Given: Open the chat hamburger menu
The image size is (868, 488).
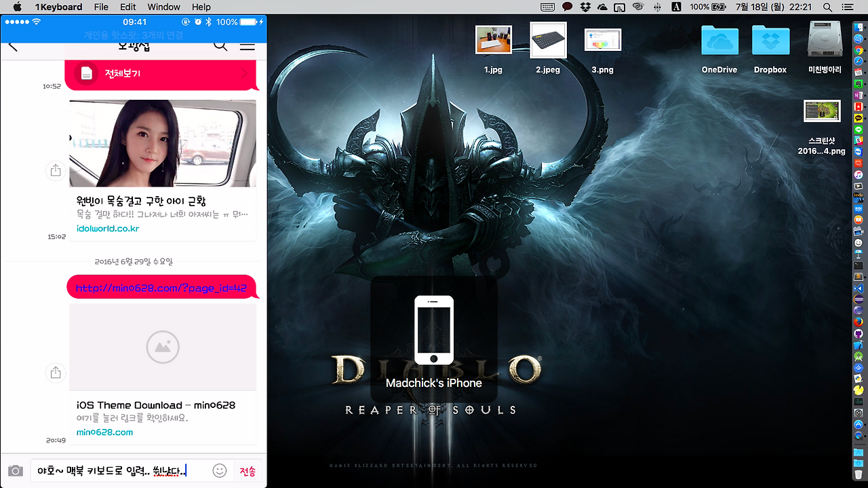Looking at the screenshot, I should point(248,46).
